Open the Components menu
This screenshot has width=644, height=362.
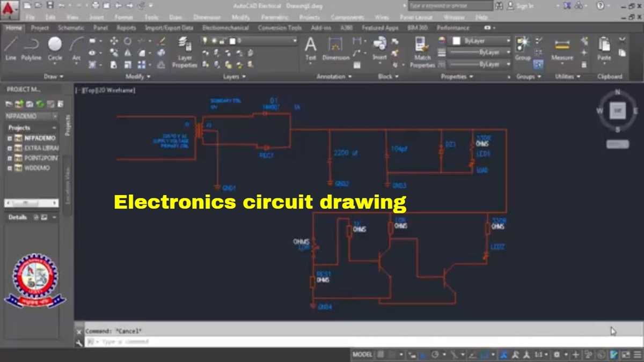[x=347, y=17]
